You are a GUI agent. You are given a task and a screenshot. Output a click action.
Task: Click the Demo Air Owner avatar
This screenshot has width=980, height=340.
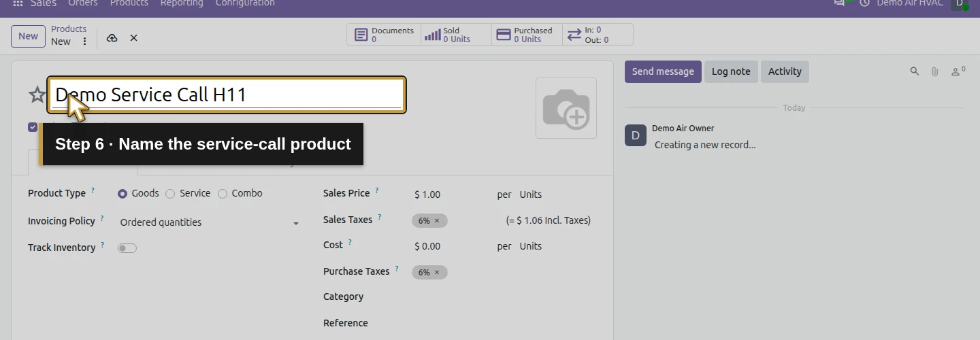tap(636, 135)
